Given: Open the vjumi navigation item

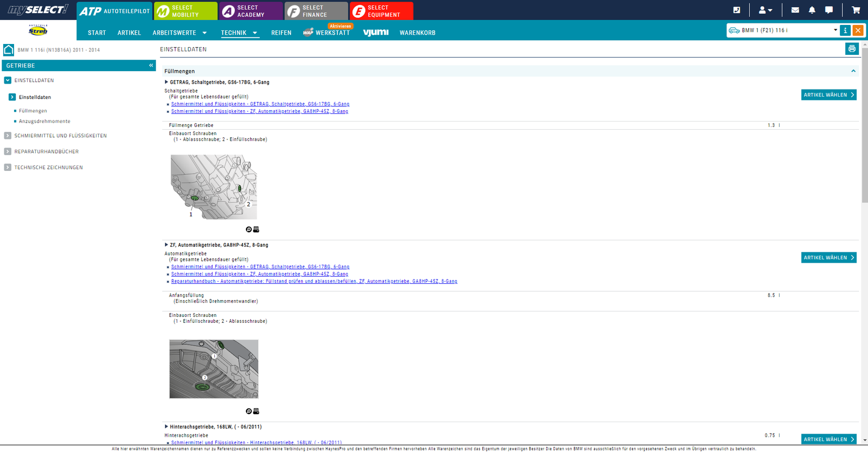Looking at the screenshot, I should (x=376, y=33).
